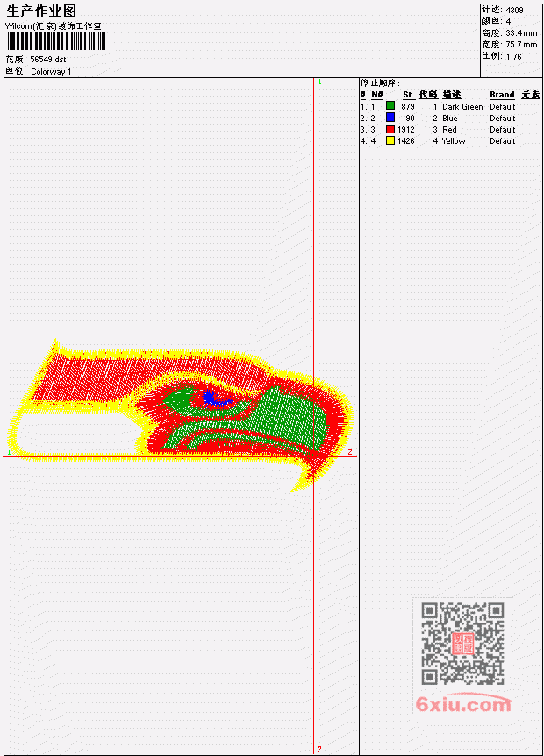Screen dimensions: 544x756
Task: Select the stitch count value '4309'
Action: tap(515, 10)
